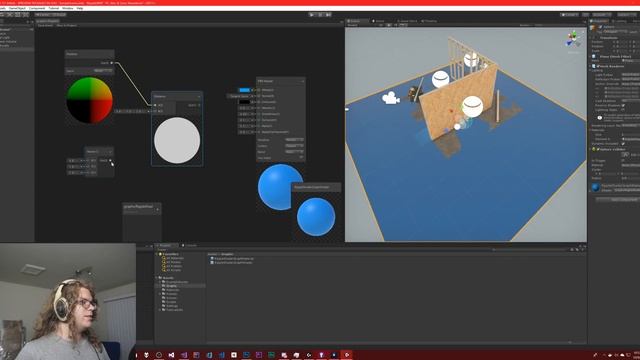Open the GameObject menu
The width and height of the screenshot is (640, 360).
pos(17,8)
